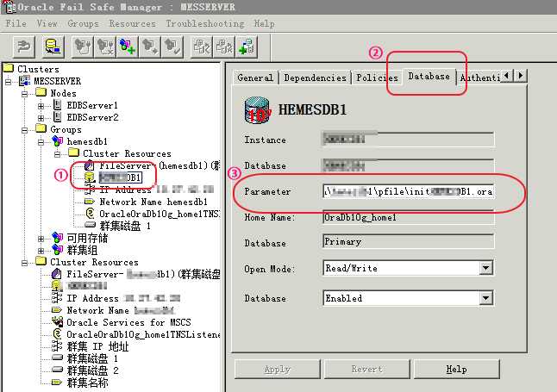
Task: Click the Oracle Services for MSCS icon
Action: coord(57,322)
